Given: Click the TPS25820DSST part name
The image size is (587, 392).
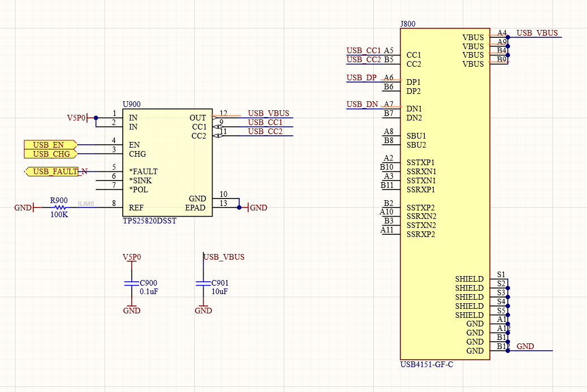Looking at the screenshot, I should pyautogui.click(x=149, y=221).
